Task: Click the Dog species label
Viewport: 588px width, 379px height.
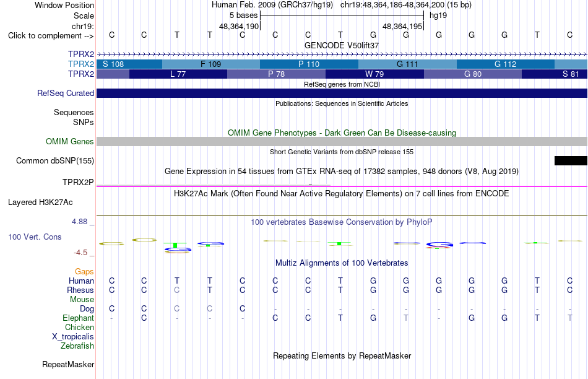Action: (x=87, y=309)
